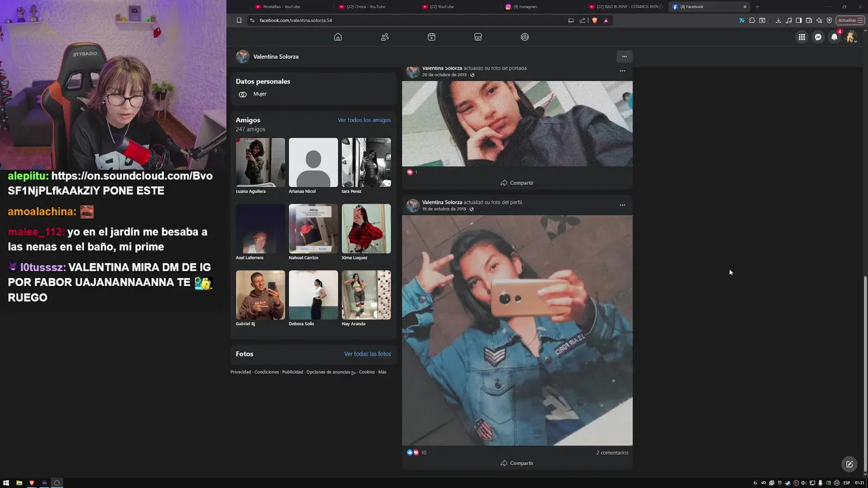Open the Facebook Watch video icon

pyautogui.click(x=431, y=37)
